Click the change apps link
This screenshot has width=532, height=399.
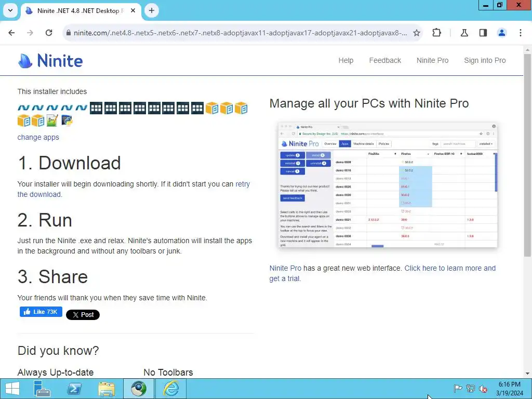tap(38, 137)
